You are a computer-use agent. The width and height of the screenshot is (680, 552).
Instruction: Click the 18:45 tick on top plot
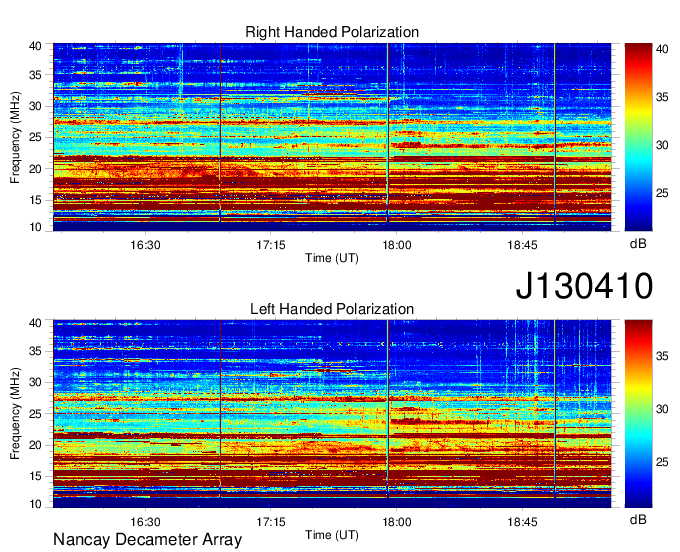[523, 245]
